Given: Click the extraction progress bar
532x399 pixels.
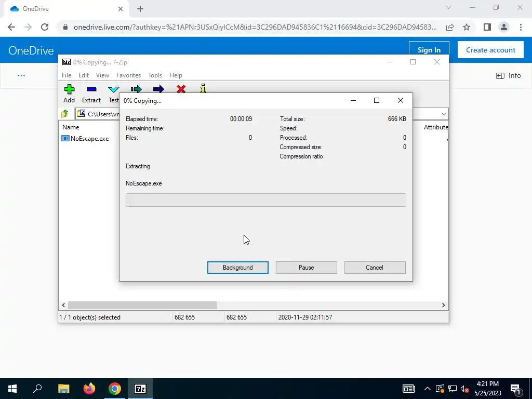Looking at the screenshot, I should coord(265,200).
